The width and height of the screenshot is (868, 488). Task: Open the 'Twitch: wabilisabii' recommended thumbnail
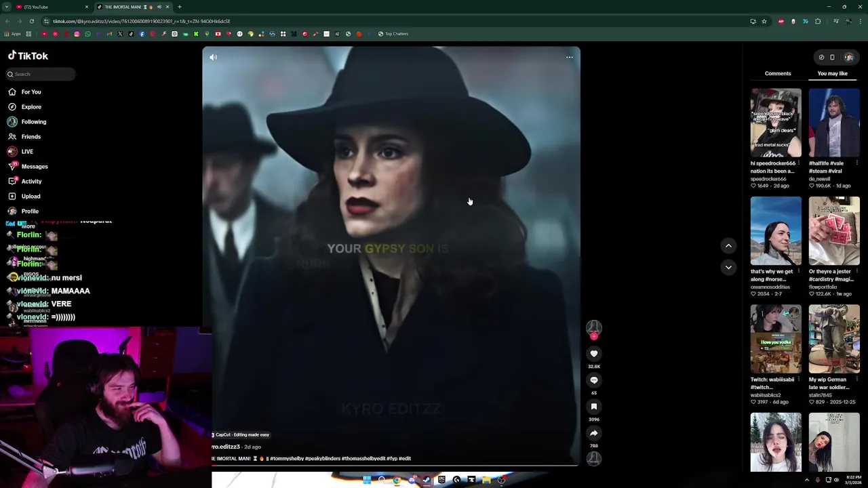(x=776, y=339)
